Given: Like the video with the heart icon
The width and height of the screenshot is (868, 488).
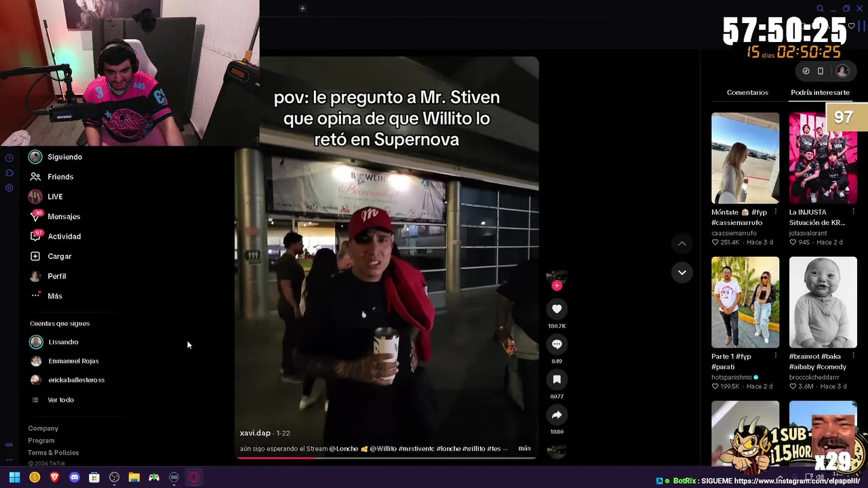Looking at the screenshot, I should coord(557,309).
